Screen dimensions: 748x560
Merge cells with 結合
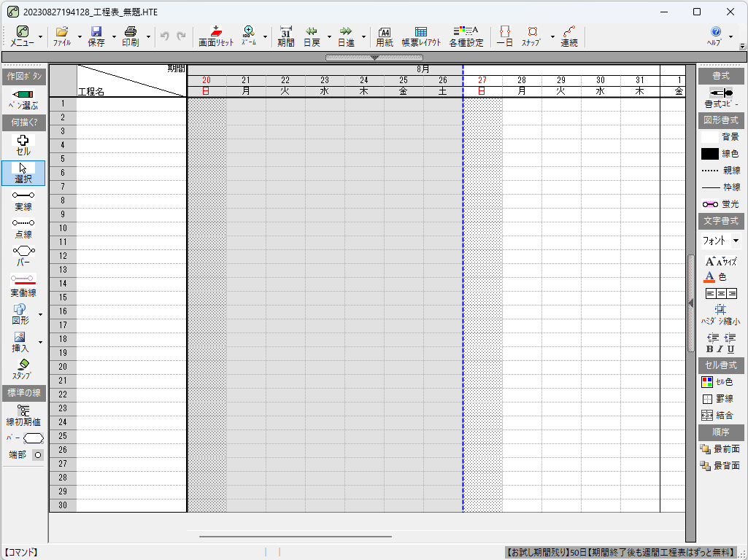click(717, 416)
